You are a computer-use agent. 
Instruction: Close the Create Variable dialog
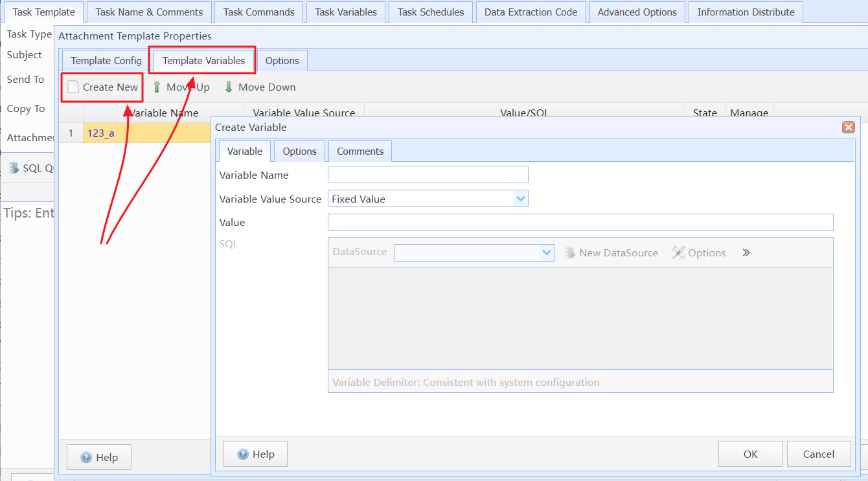point(848,128)
